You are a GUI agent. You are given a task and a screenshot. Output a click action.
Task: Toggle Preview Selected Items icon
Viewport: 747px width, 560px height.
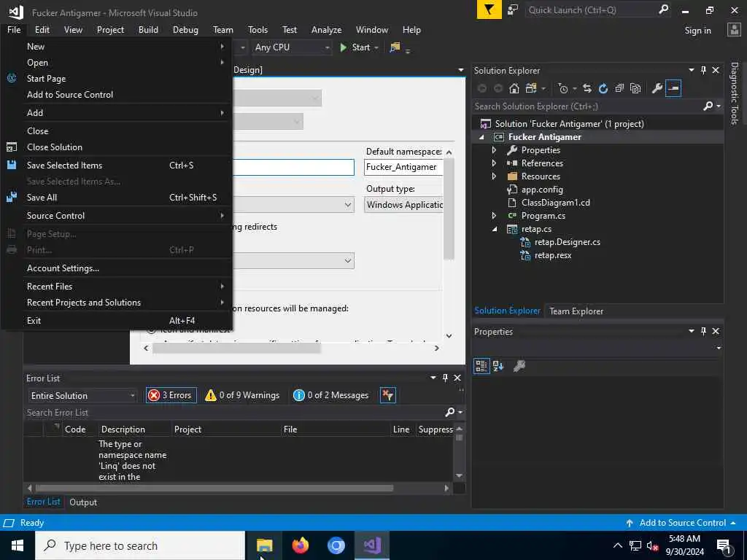tap(673, 88)
